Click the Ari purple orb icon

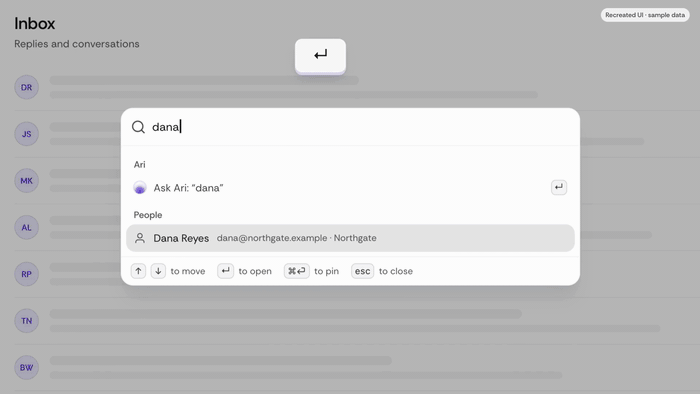[x=140, y=188]
